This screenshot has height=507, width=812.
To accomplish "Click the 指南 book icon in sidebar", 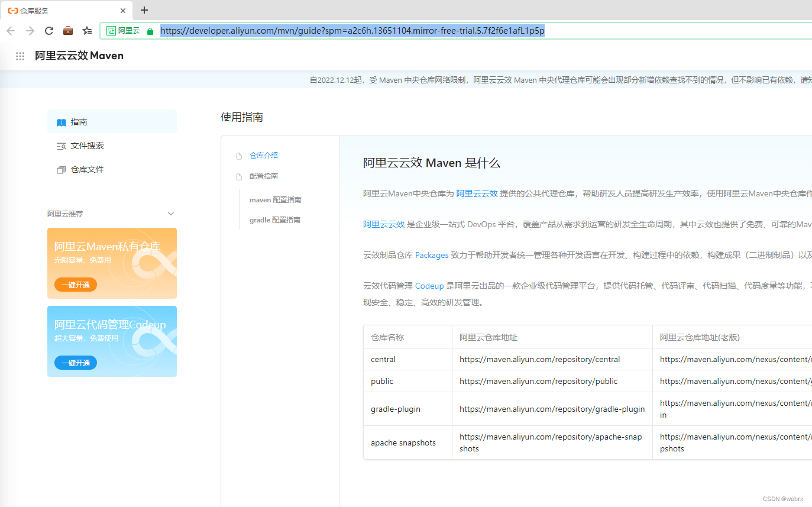I will (x=62, y=122).
